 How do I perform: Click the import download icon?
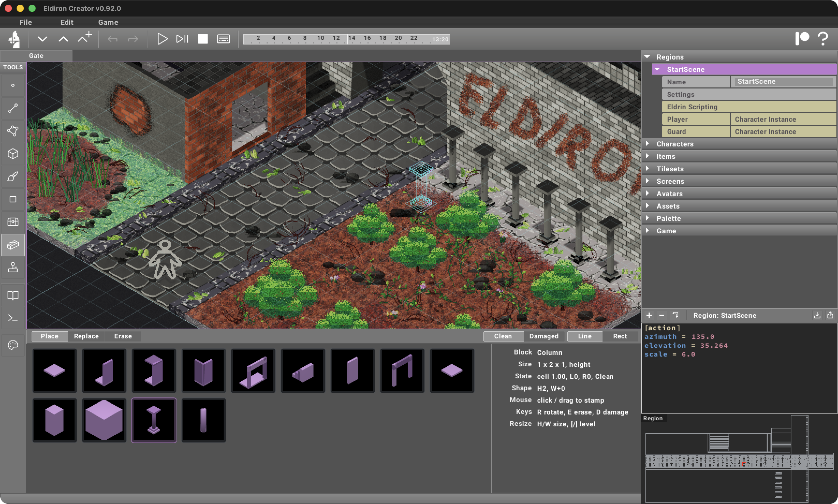(817, 315)
